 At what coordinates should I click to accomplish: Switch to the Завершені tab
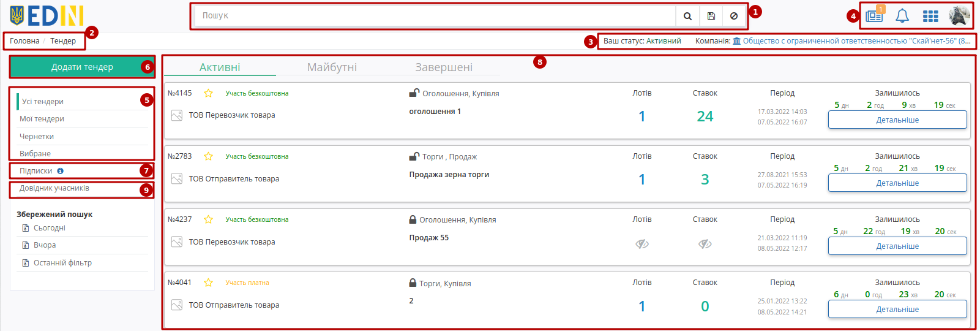pos(444,67)
